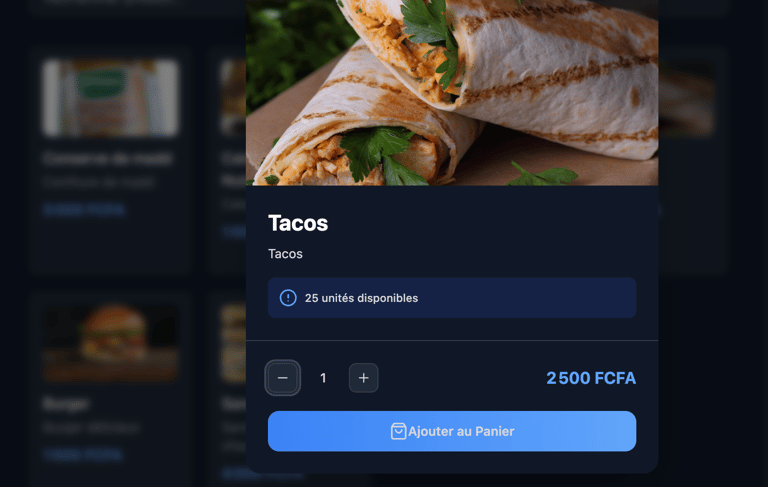Click the bold Tacos heading

[x=298, y=223]
